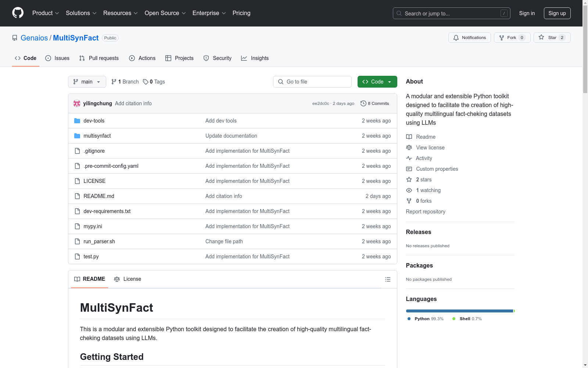
Task: Expand the Open Source menu
Action: point(165,13)
